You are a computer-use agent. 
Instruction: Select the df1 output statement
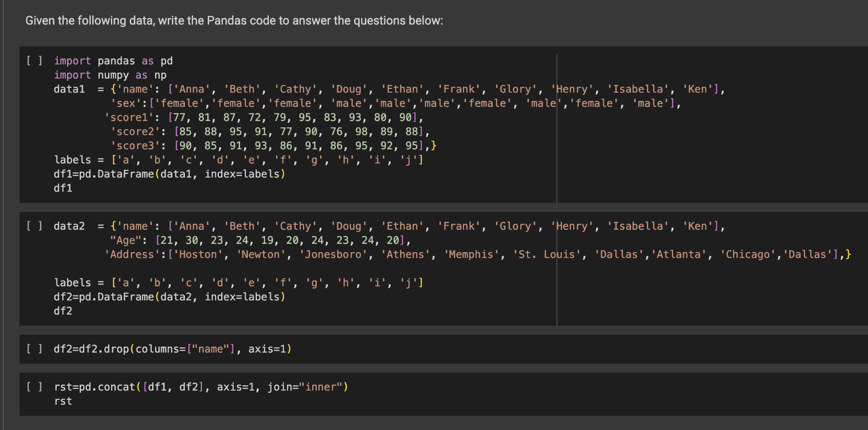(x=63, y=188)
